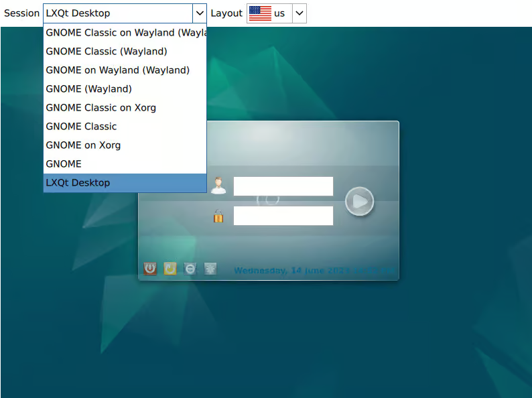
Task: Click the Layout label
Action: tap(226, 13)
